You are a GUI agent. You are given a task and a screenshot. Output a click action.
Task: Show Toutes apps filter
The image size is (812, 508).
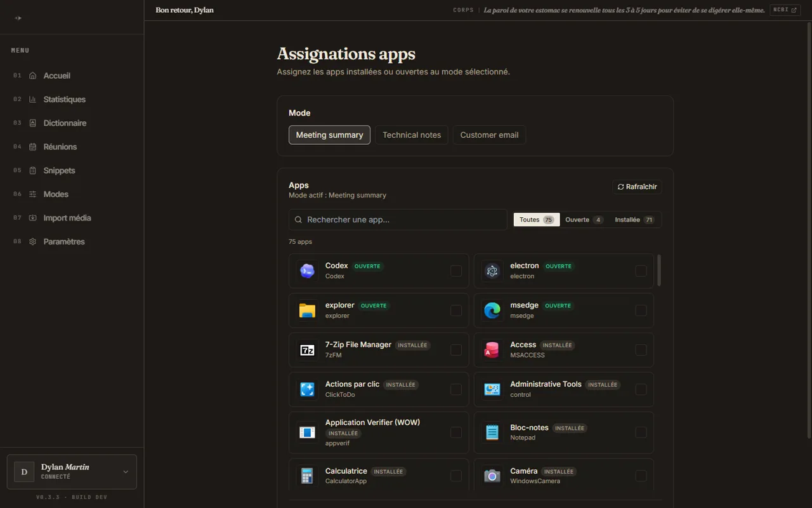click(x=537, y=220)
